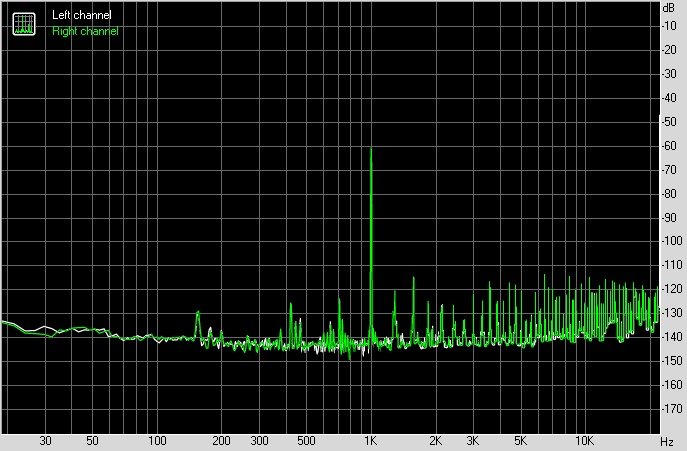This screenshot has width=687, height=451.
Task: Click the Hz unit label
Action: point(667,441)
